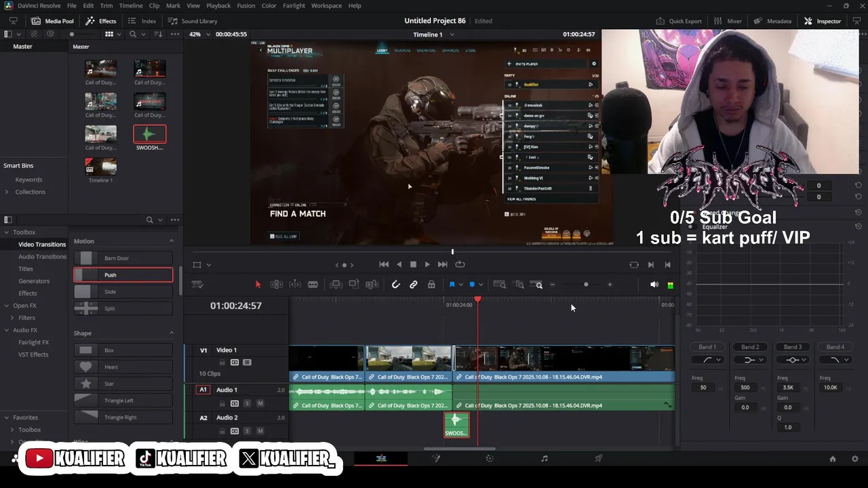The image size is (868, 488).
Task: Open the Trim menu
Action: [106, 5]
